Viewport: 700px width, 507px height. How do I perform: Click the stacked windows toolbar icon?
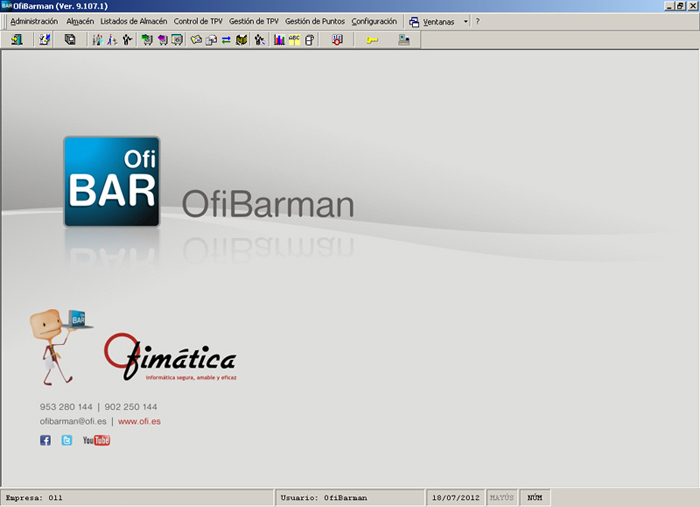(70, 40)
